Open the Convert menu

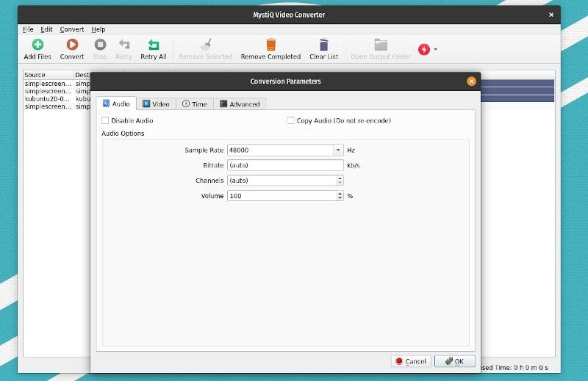pyautogui.click(x=72, y=29)
